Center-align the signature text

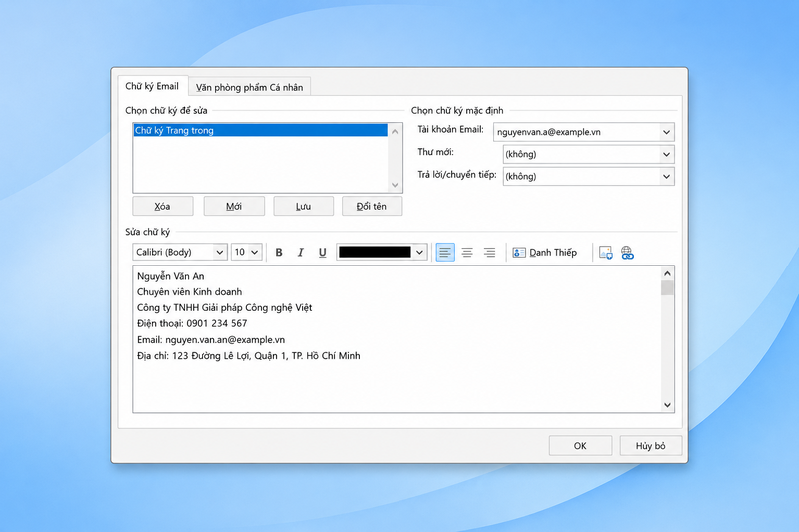pos(467,252)
